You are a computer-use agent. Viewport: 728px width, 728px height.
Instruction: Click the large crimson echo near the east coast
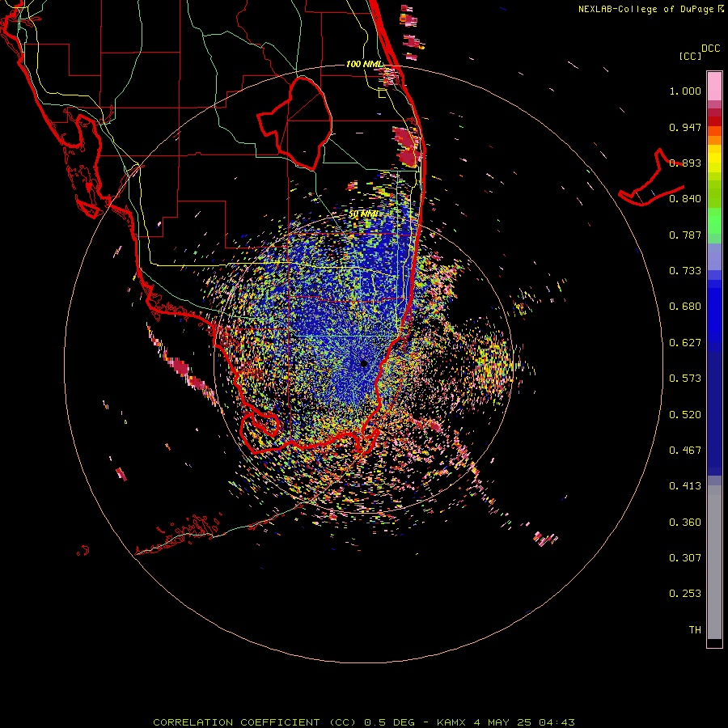point(407,147)
